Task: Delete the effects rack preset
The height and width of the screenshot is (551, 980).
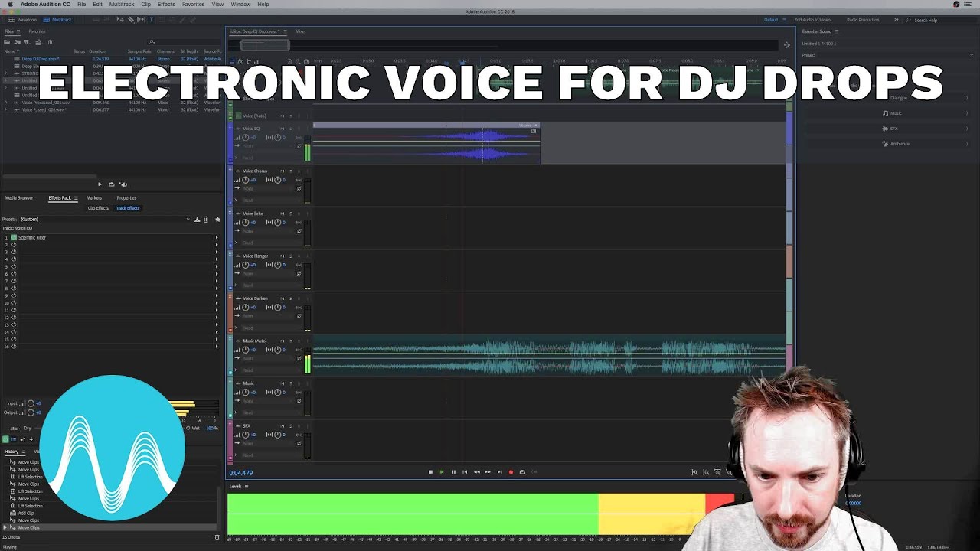Action: [205, 220]
